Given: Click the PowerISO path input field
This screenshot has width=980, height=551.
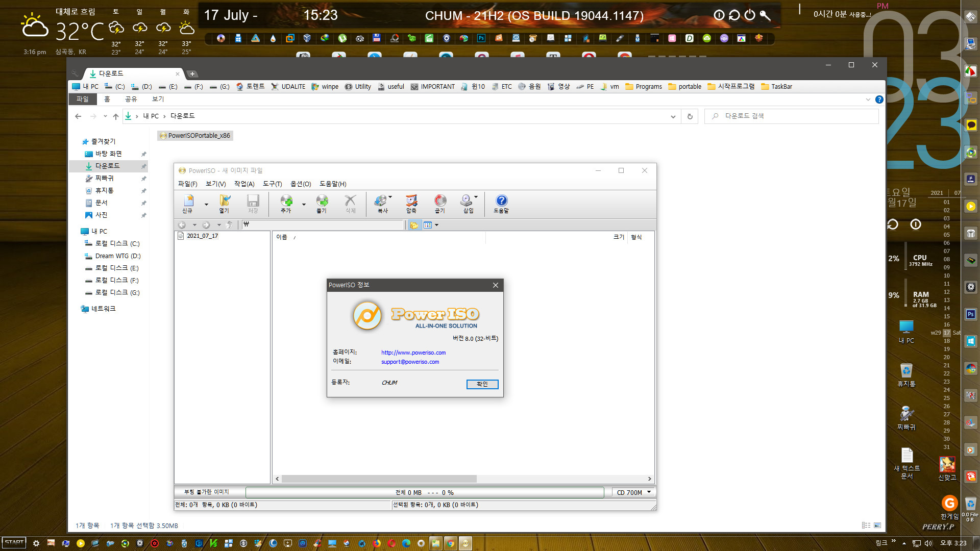Looking at the screenshot, I should (323, 225).
